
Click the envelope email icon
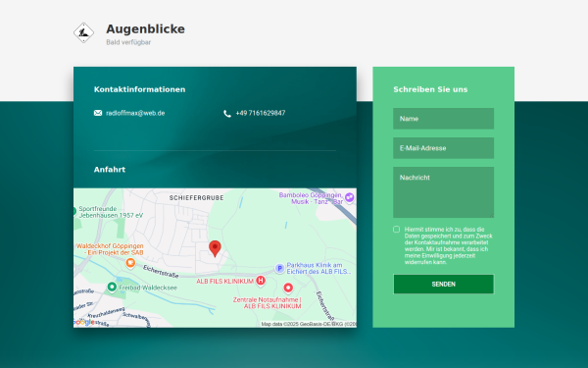(x=98, y=113)
